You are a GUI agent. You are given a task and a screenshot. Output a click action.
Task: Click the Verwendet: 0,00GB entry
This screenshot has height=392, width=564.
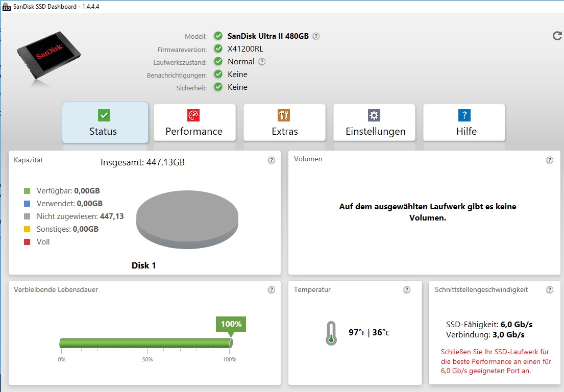tap(69, 204)
